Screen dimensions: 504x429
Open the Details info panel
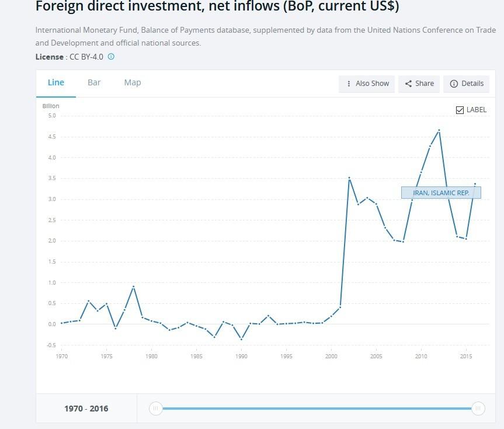[x=467, y=84]
